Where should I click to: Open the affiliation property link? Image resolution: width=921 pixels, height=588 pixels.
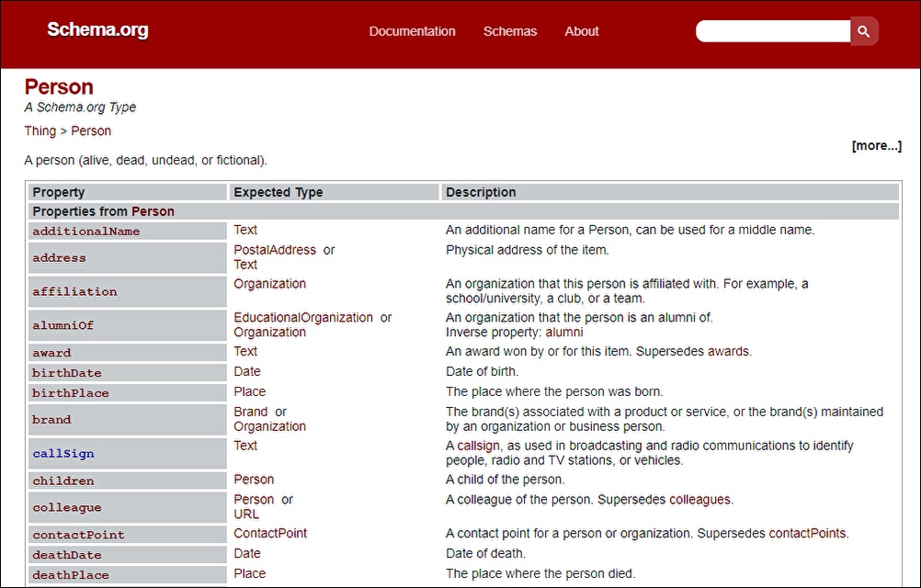pyautogui.click(x=74, y=291)
